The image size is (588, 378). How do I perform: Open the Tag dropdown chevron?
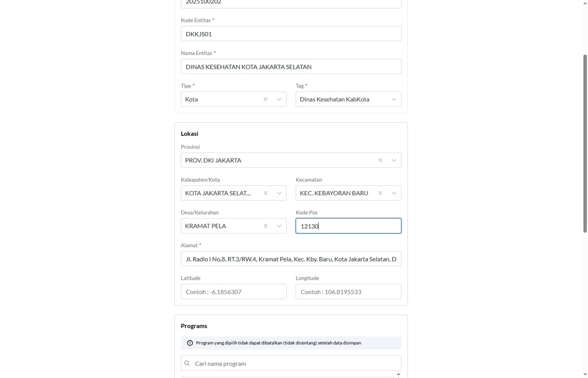(394, 99)
